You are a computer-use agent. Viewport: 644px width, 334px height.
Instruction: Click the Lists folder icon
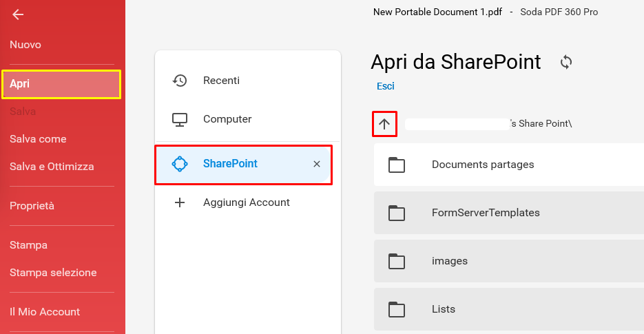397,309
